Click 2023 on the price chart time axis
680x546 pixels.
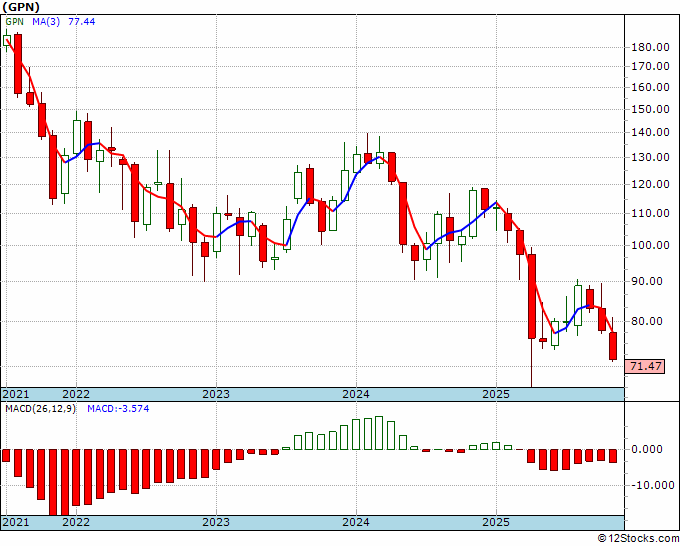(x=216, y=394)
